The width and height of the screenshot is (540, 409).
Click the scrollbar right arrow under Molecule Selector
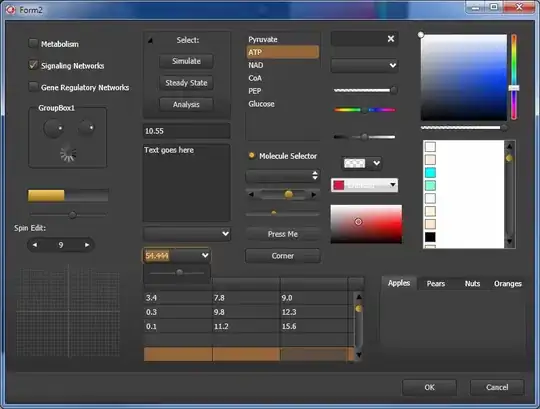pyautogui.click(x=314, y=195)
